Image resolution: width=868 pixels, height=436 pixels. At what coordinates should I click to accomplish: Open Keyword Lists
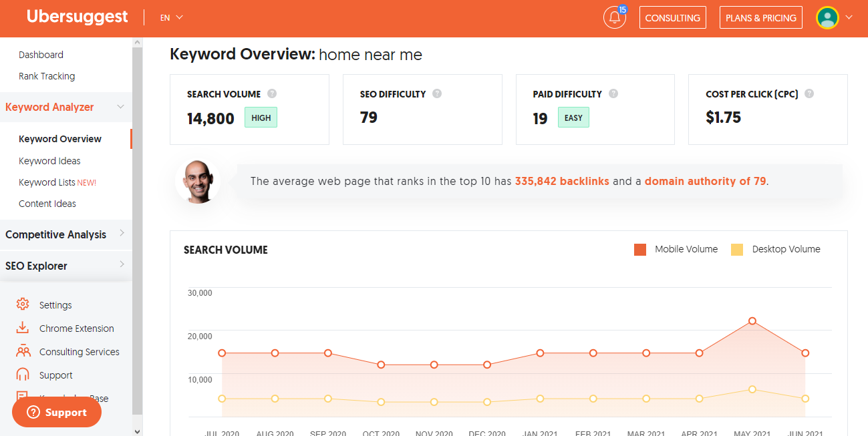57,182
